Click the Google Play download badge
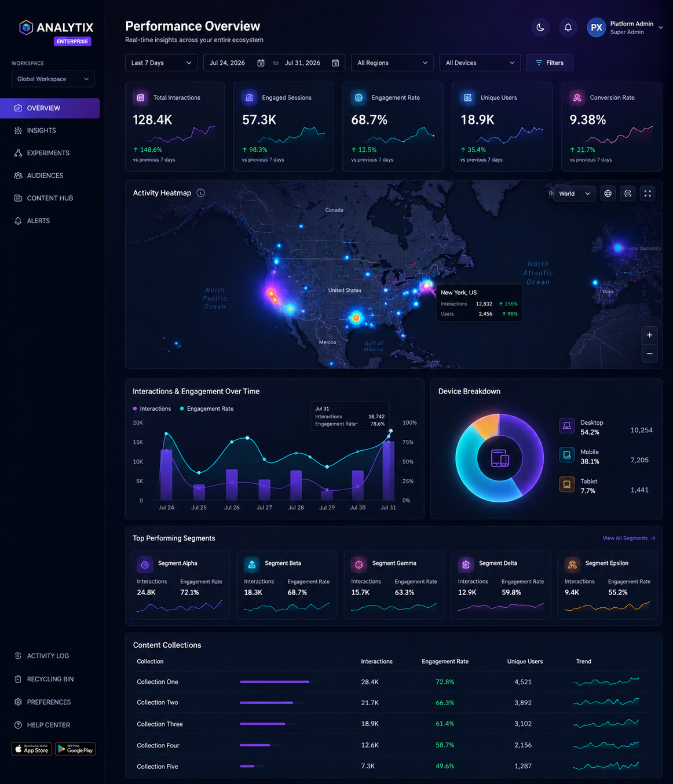 coord(75,749)
